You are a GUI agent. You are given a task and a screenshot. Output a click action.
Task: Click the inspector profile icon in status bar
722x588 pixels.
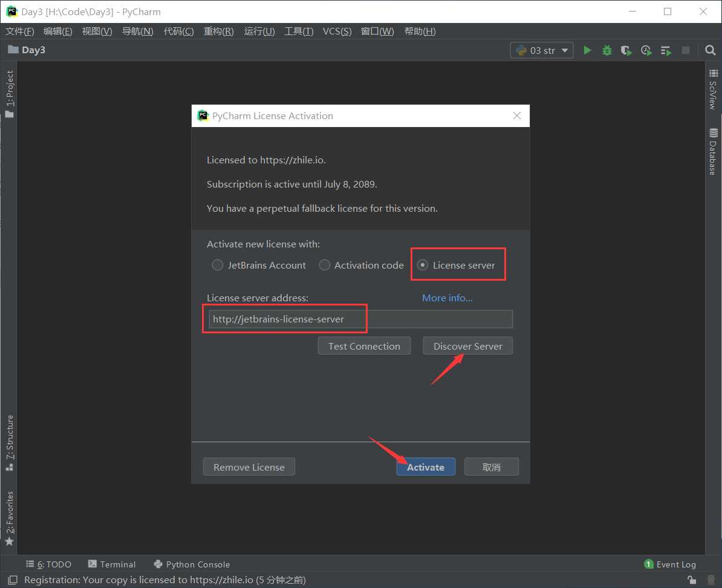(711, 580)
